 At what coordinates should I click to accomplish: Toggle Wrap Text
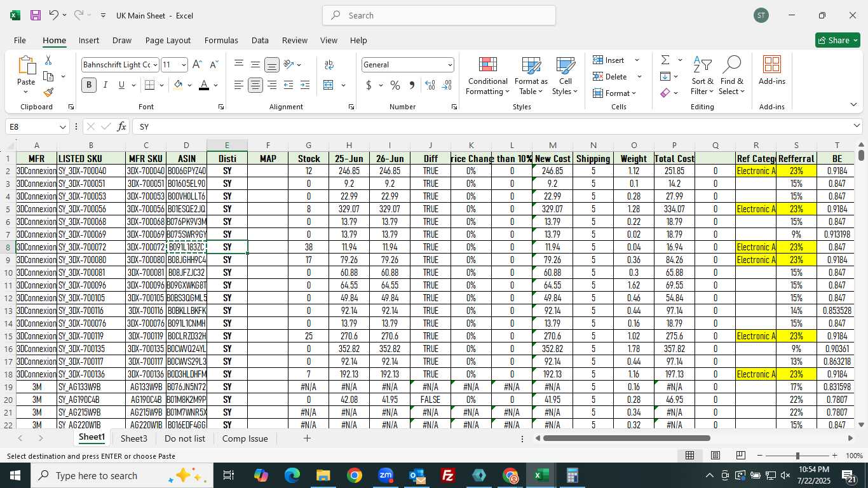(x=329, y=65)
